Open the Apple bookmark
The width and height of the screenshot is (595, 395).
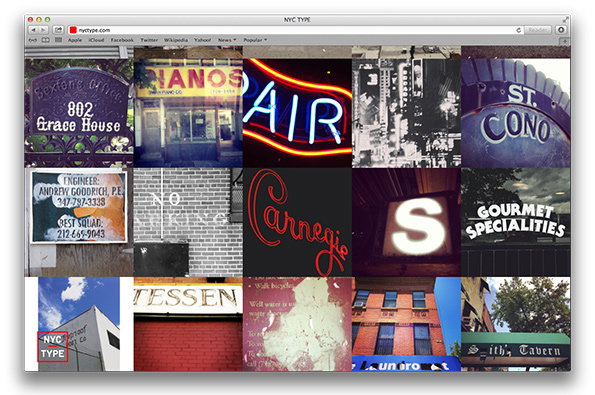(x=75, y=40)
